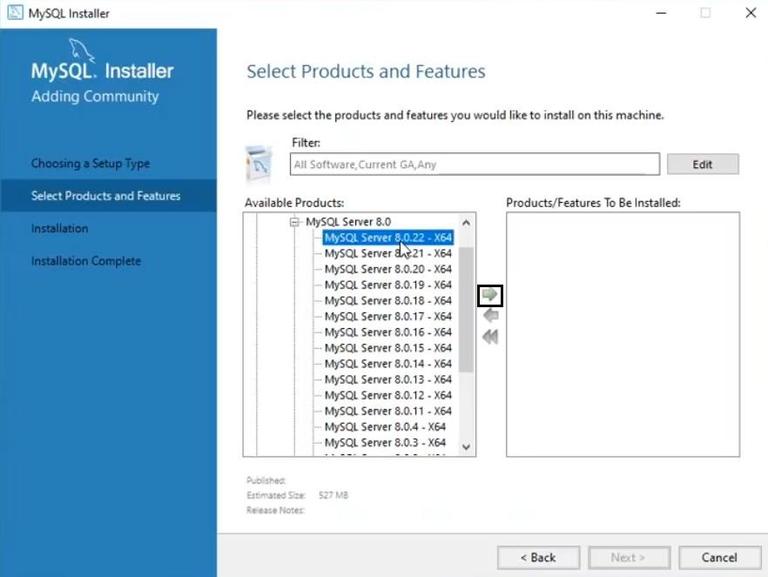Open the Choosing a Setup Type step
Image resolution: width=768 pixels, height=577 pixels.
coord(91,163)
